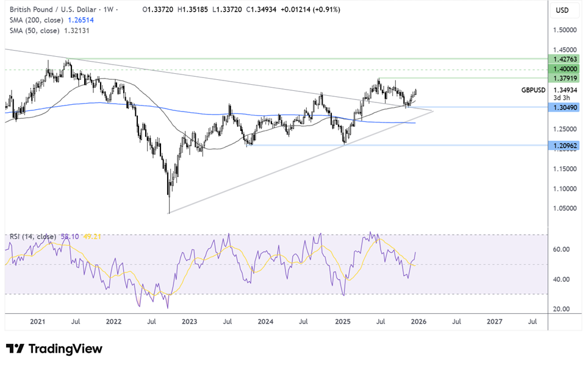Image resolution: width=588 pixels, height=367 pixels.
Task: Click the 2026 label on time axis
Action: click(418, 321)
